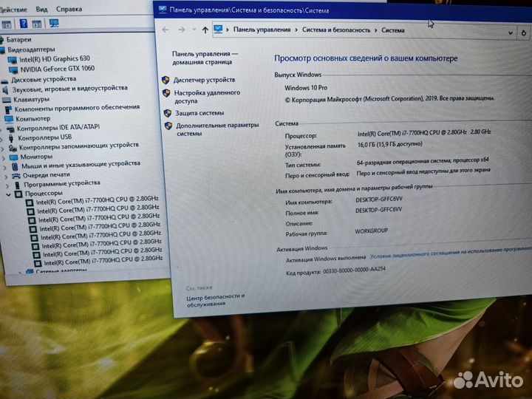
Task: Select Intel(R) HD Graphics 630 adapter
Action: coord(54,59)
